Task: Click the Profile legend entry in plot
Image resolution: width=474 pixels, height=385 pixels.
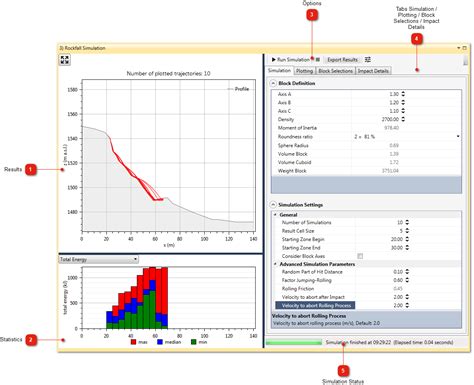Action: [x=238, y=89]
